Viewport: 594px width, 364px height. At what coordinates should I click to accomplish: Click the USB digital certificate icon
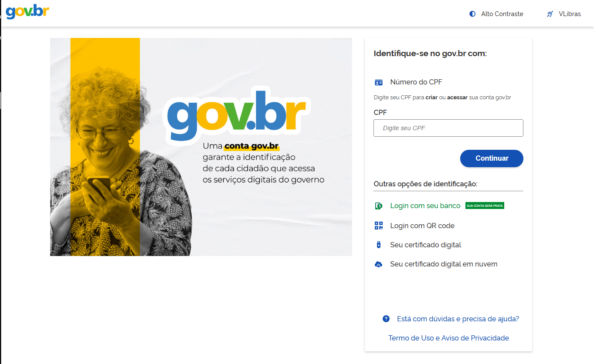point(378,245)
